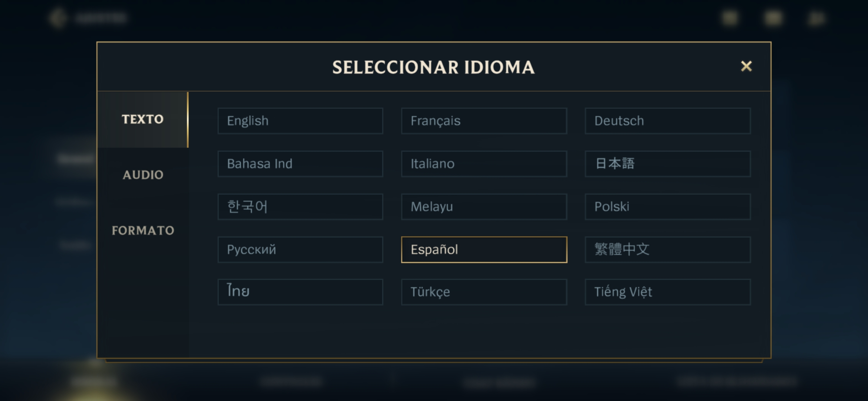This screenshot has height=401, width=868.
Task: Select Italiano language
Action: pos(484,164)
